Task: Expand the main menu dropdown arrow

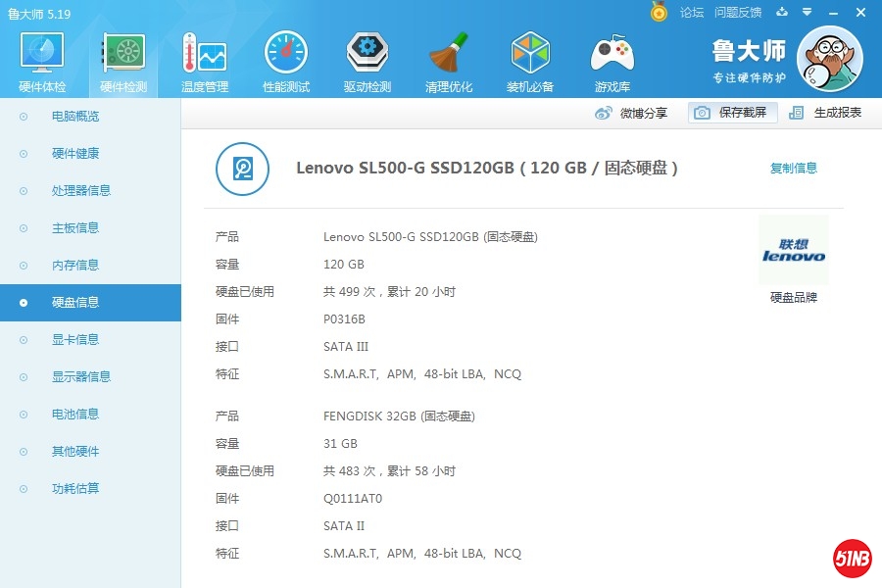Action: 807,12
